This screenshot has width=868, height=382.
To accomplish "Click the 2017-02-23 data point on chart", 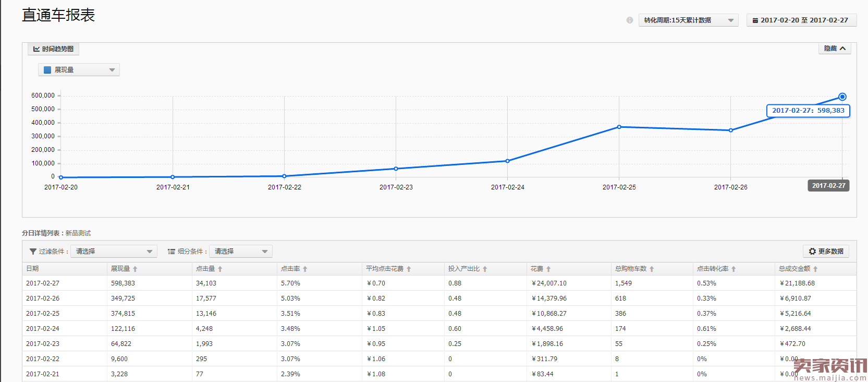I will (396, 169).
